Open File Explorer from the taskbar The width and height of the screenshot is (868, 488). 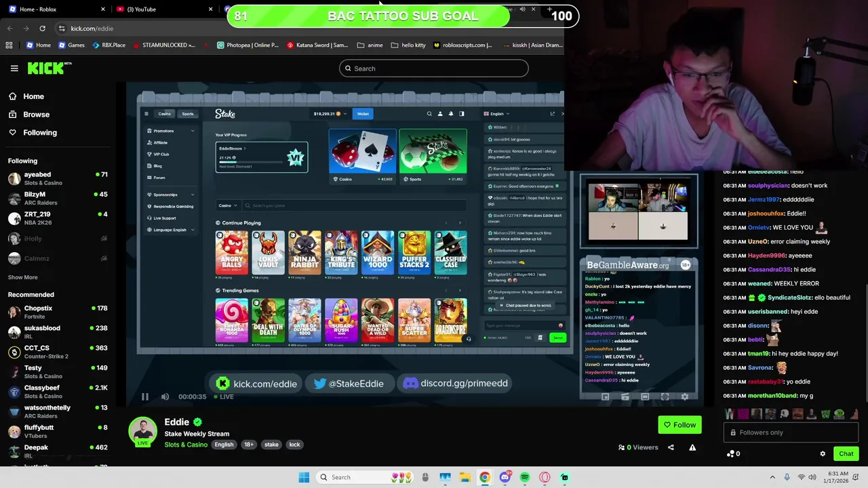point(465,477)
